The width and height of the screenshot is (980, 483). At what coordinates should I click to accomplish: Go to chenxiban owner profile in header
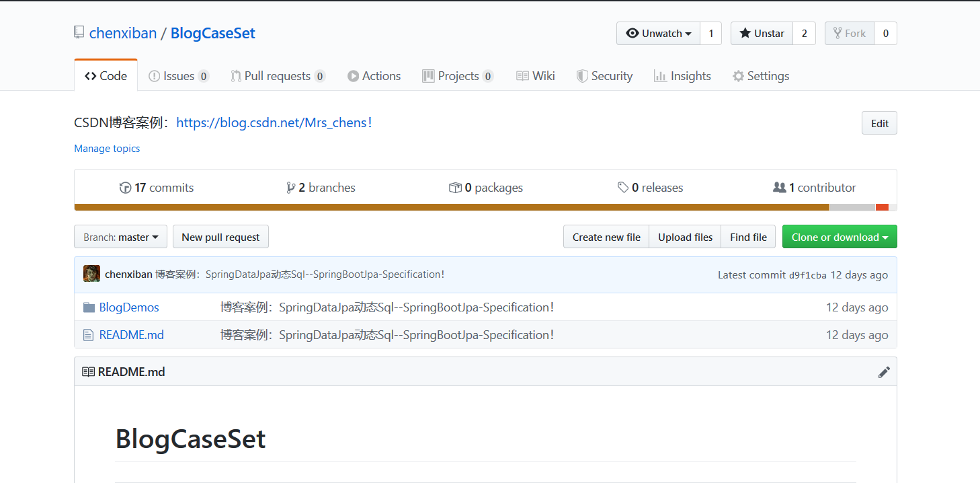coord(123,33)
